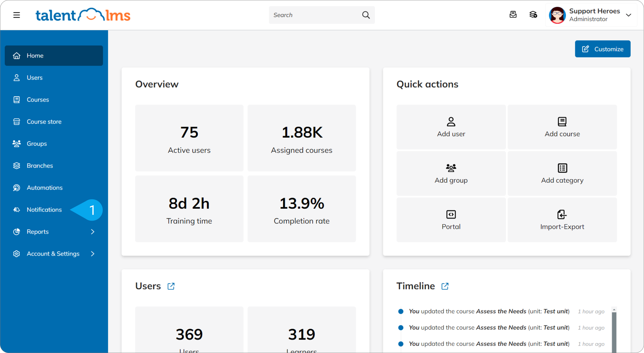Screen dimensions: 644x353
Task: Click the Groups people icon in sidebar
Action: [17, 143]
